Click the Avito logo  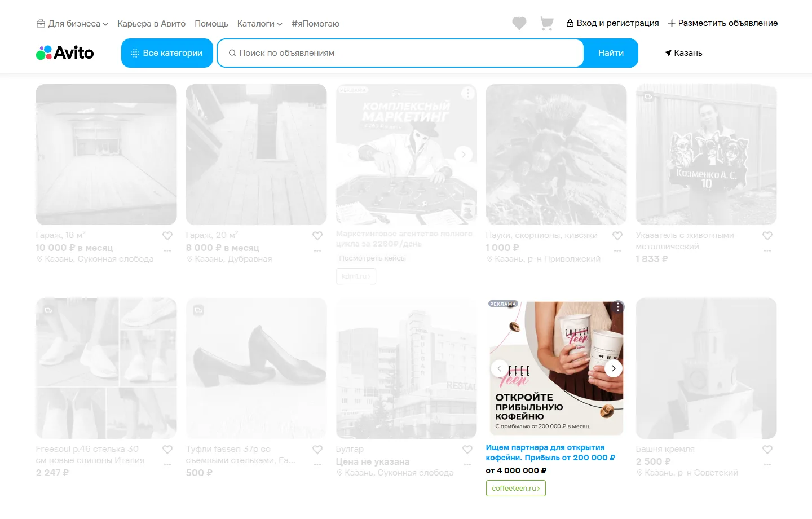pyautogui.click(x=65, y=53)
